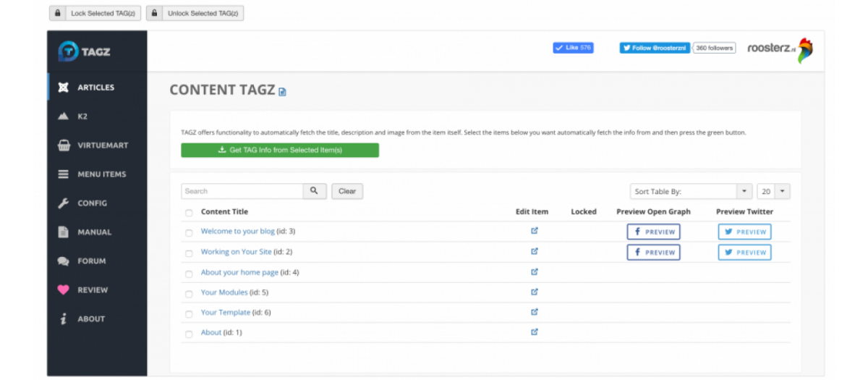The width and height of the screenshot is (868, 380).
Task: Click edit icon for Your Modules
Action: tap(535, 292)
